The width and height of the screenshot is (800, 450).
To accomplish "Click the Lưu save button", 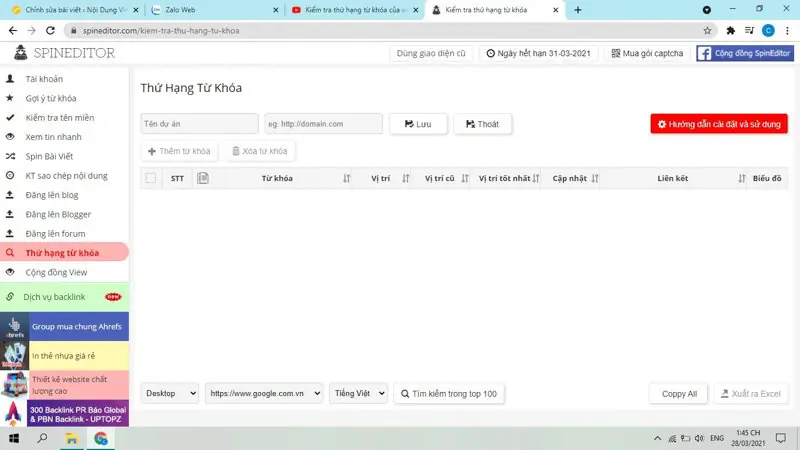I will [418, 124].
